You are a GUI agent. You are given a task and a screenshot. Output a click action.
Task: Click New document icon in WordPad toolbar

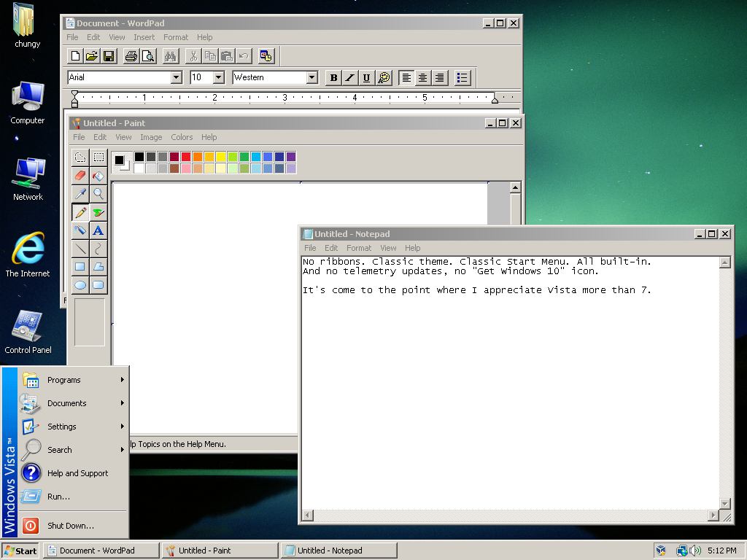click(x=75, y=56)
